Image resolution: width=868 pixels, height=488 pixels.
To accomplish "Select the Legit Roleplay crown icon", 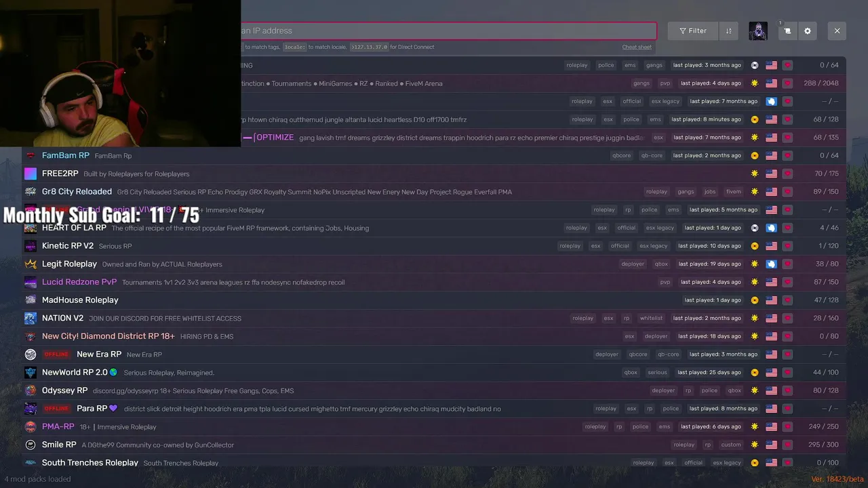I will [31, 264].
